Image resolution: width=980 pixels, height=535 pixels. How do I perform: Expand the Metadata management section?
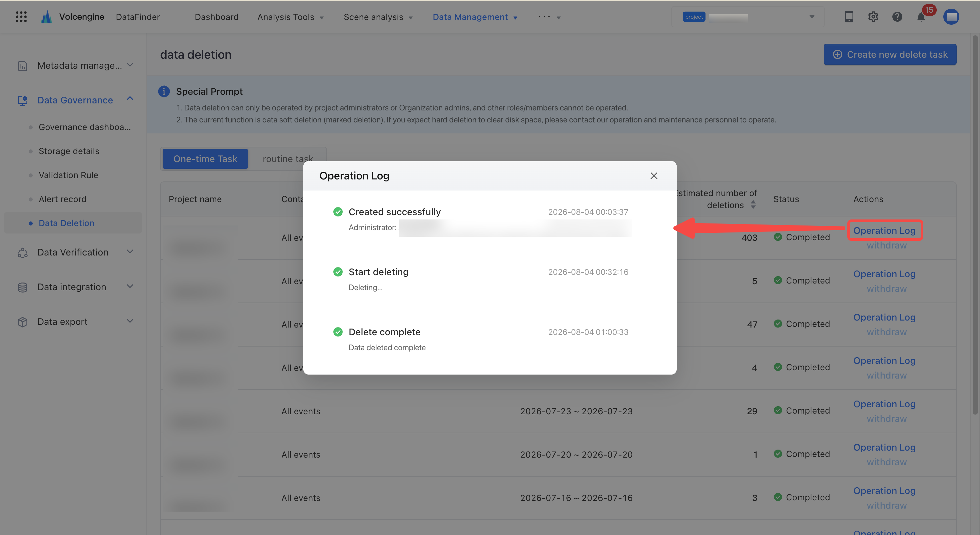[x=130, y=65]
